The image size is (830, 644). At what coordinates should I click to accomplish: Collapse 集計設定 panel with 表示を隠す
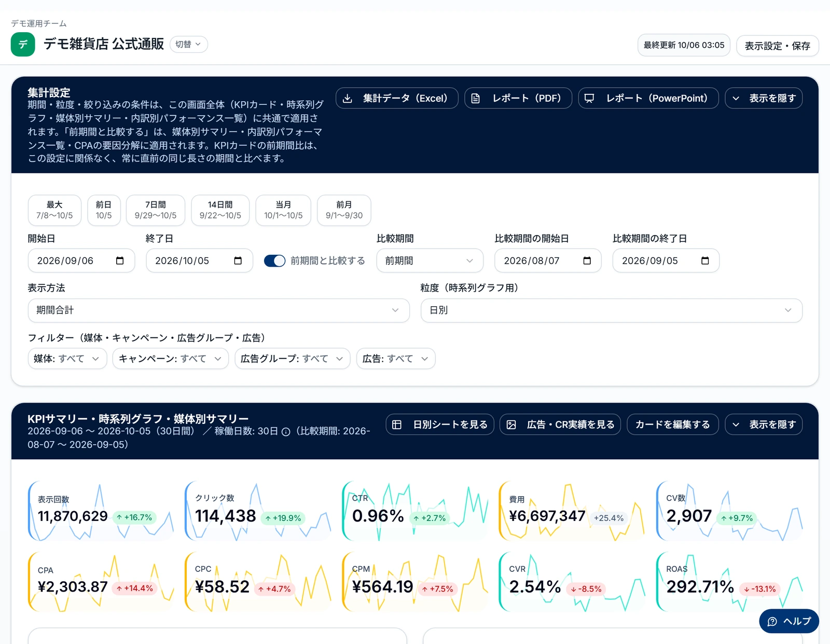point(764,98)
